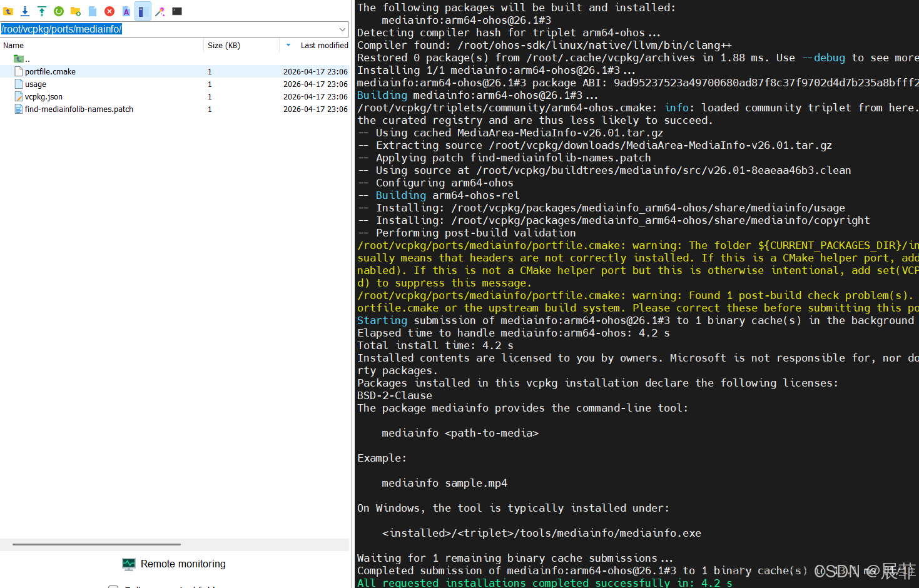Click the Remote monitoring button
The height and width of the screenshot is (588, 919).
174,564
